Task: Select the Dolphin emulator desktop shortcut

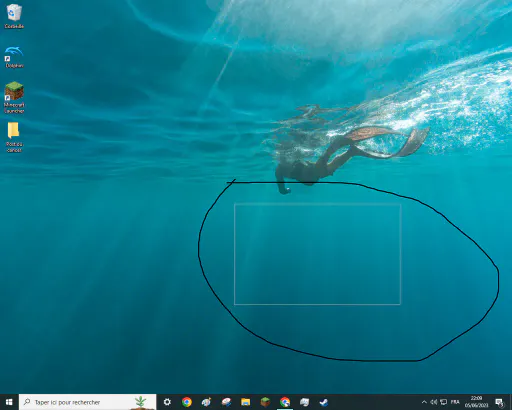Action: point(14,57)
